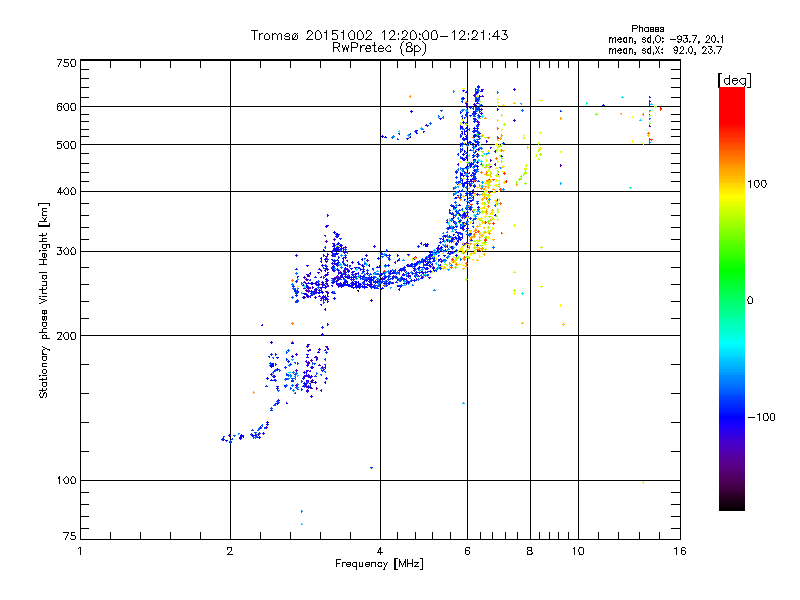The width and height of the screenshot is (800, 600).
Task: Click the plot title 'Tromsø 20151002 12:20:00-12:21:43'
Action: [379, 35]
